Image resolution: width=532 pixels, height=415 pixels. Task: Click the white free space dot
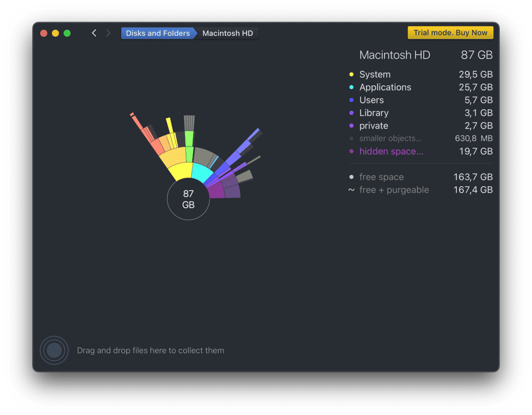pos(351,177)
